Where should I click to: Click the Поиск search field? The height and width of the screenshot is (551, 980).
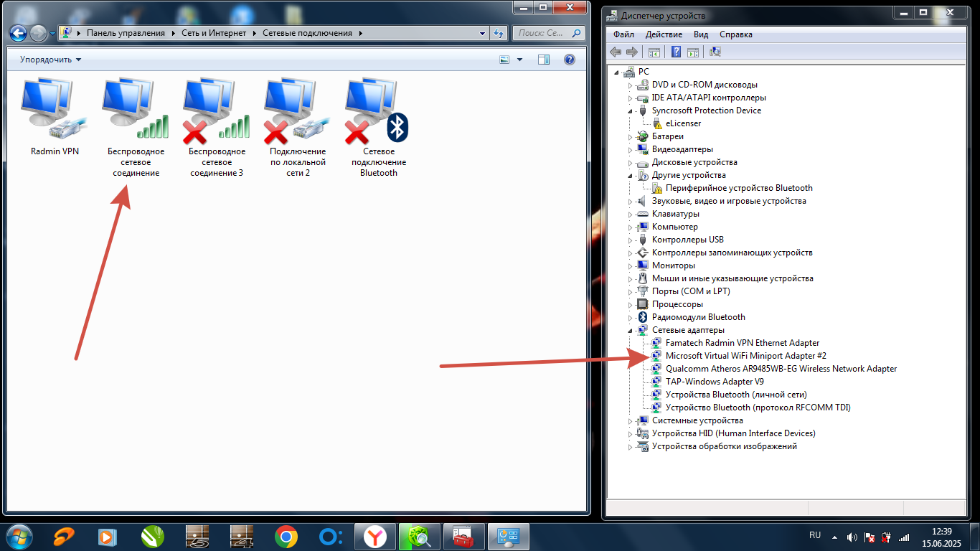[548, 33]
